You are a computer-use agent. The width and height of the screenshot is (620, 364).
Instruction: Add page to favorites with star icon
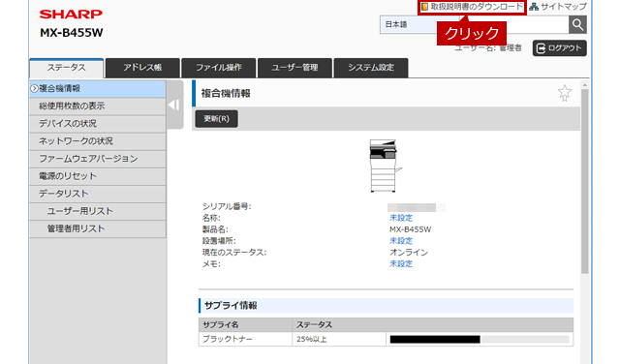point(564,93)
